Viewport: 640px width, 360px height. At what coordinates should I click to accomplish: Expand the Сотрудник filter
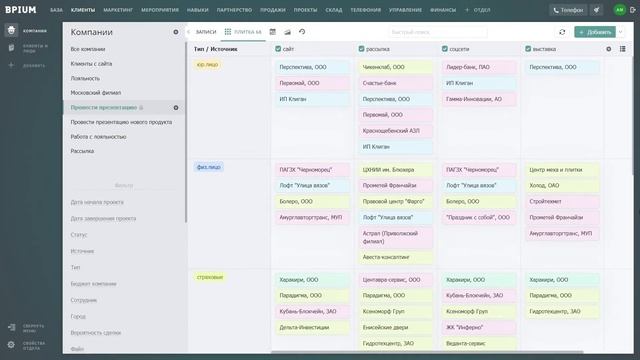(84, 300)
